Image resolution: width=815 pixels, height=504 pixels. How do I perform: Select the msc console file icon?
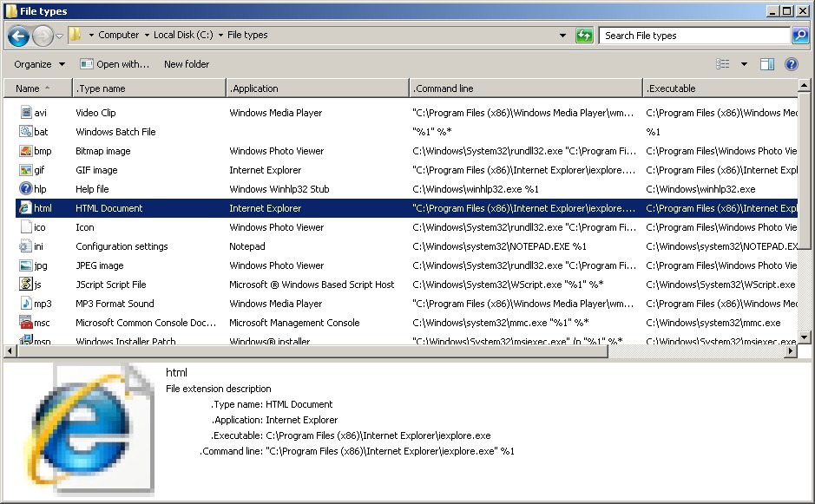(x=26, y=323)
